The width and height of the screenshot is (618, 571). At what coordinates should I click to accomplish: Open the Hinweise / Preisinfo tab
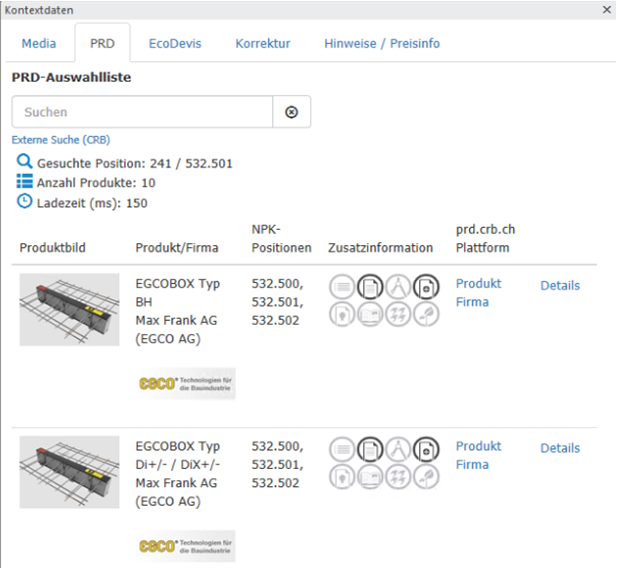pyautogui.click(x=382, y=43)
